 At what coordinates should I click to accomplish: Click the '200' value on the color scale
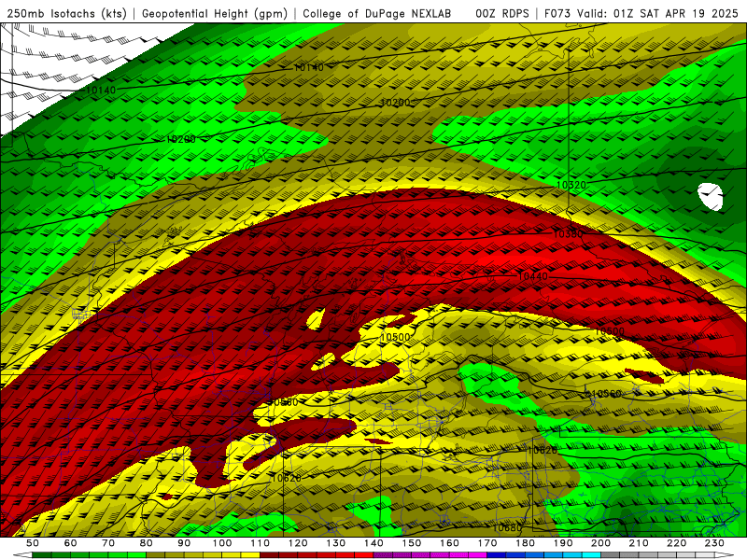(600, 543)
